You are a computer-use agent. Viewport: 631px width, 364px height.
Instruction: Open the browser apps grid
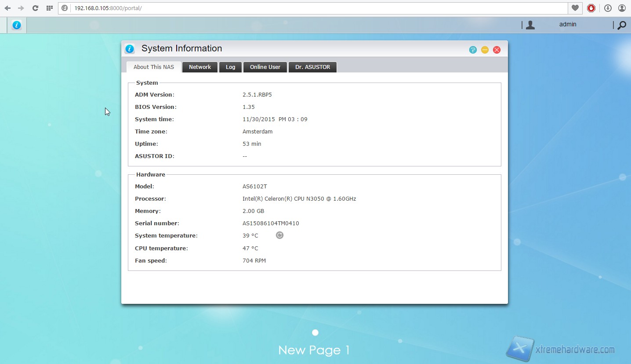coord(50,8)
